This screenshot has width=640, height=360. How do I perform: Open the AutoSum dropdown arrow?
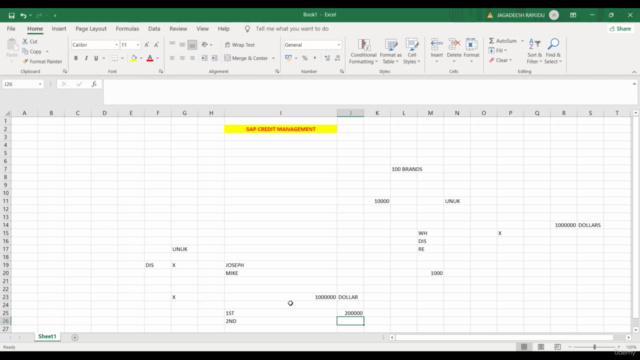522,41
